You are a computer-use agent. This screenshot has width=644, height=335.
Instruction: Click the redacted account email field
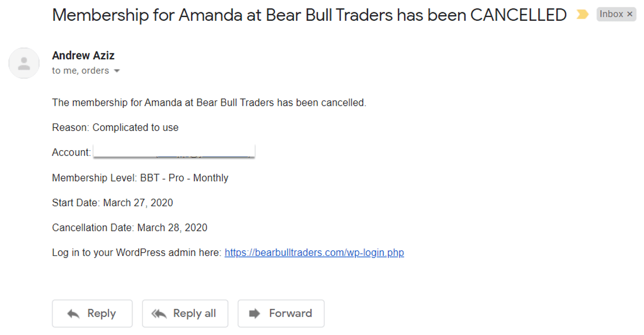(x=174, y=152)
